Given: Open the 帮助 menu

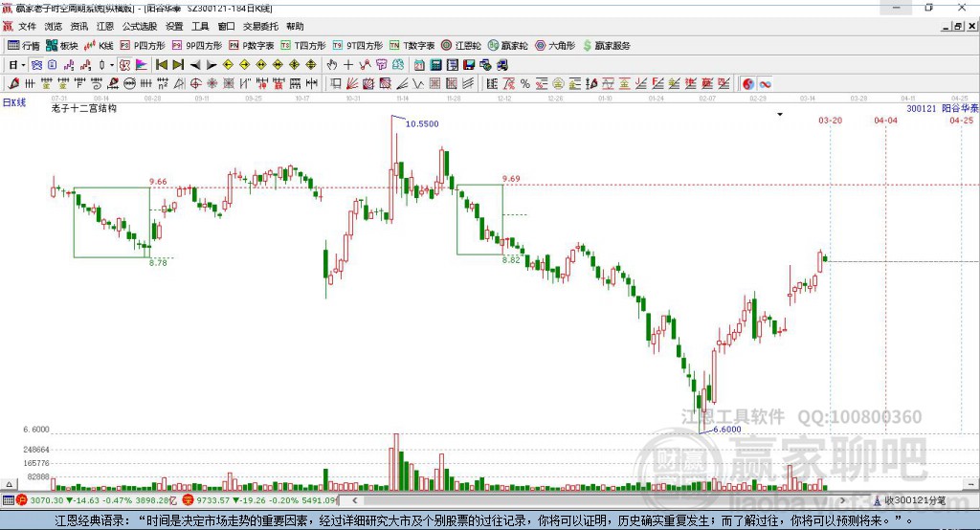Looking at the screenshot, I should 295,26.
